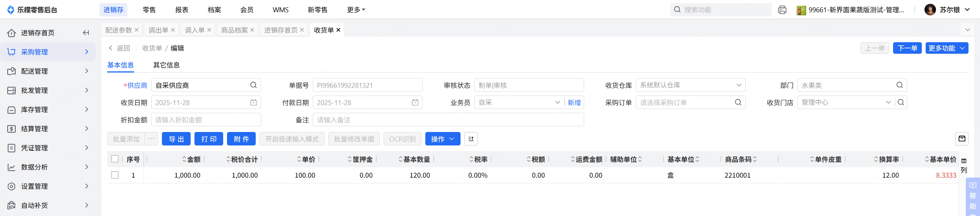Viewport: 980px width, 216px height.
Task: Close the 商品档案 tab
Action: tap(252, 30)
